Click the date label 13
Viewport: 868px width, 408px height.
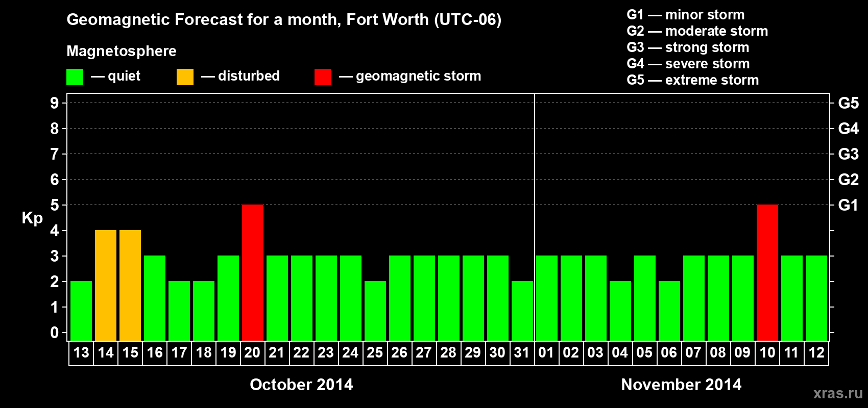click(x=81, y=352)
